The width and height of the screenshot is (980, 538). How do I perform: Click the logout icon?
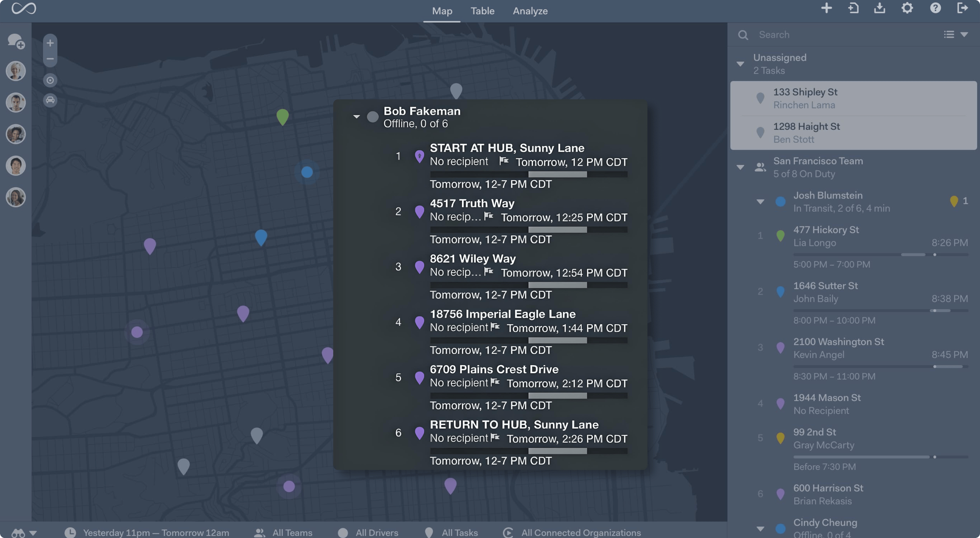click(962, 8)
